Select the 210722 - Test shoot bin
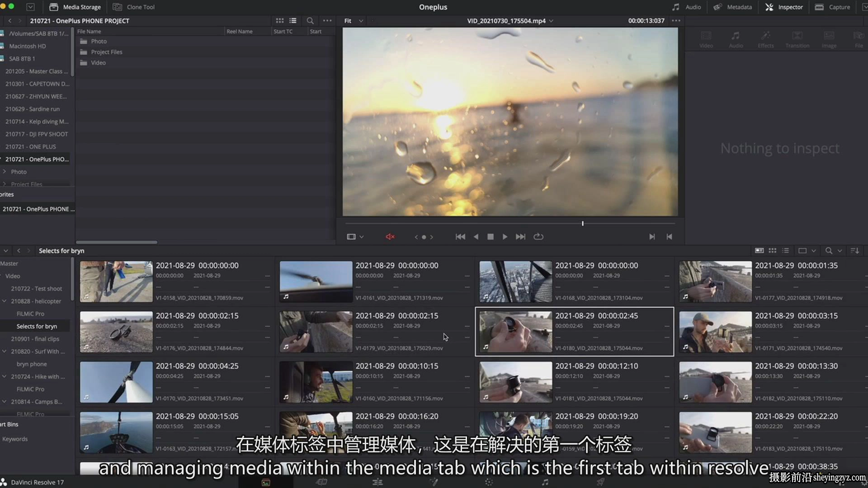This screenshot has height=488, width=868. pyautogui.click(x=37, y=289)
